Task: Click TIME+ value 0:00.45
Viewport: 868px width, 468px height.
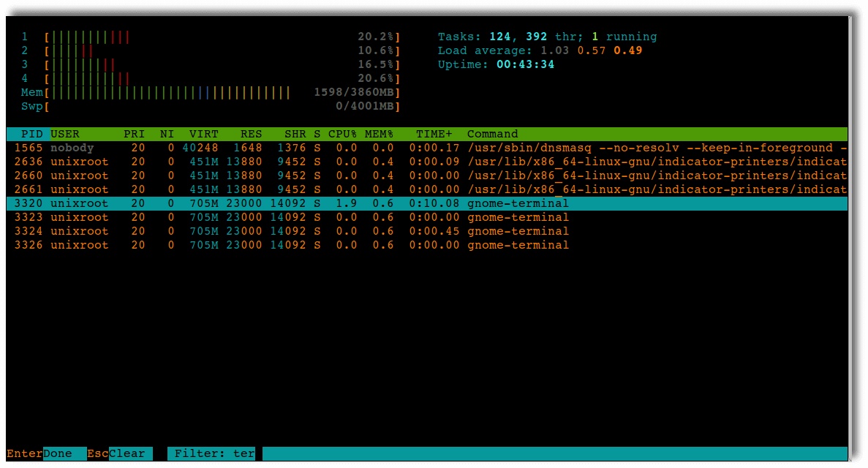Action: 434,231
